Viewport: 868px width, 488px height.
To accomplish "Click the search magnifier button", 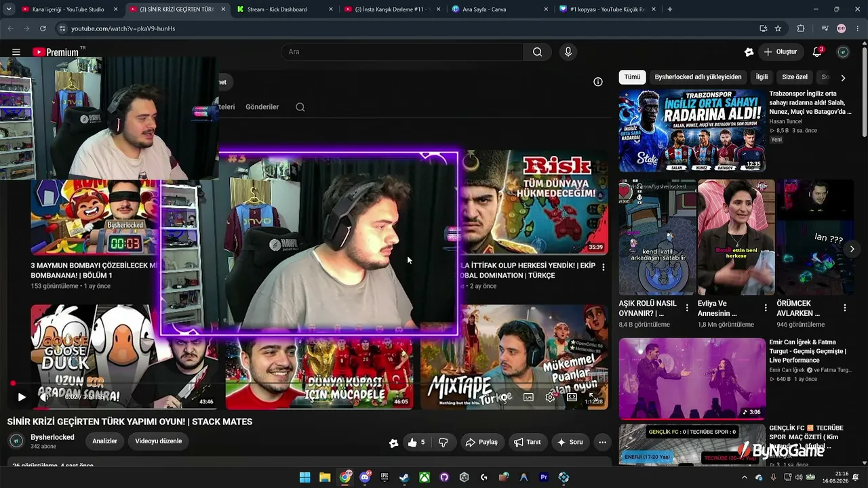I will [x=537, y=52].
